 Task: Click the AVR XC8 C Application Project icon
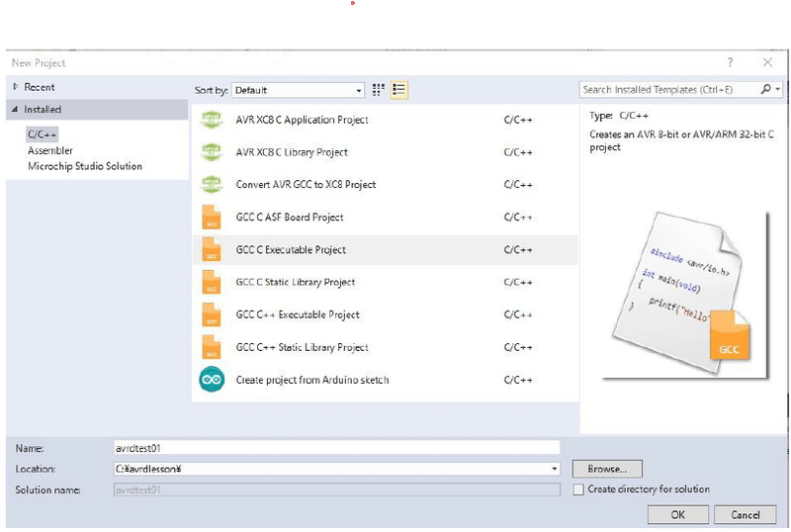pos(212,120)
